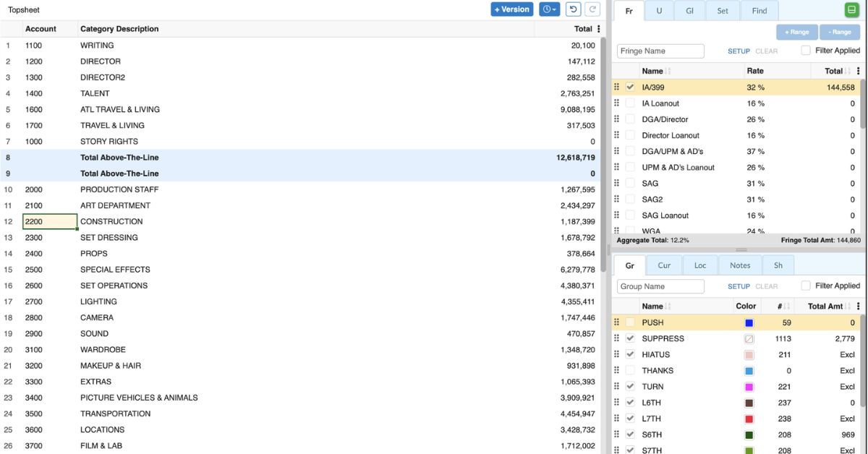
Task: Open the groups table column options menu
Action: coord(858,306)
